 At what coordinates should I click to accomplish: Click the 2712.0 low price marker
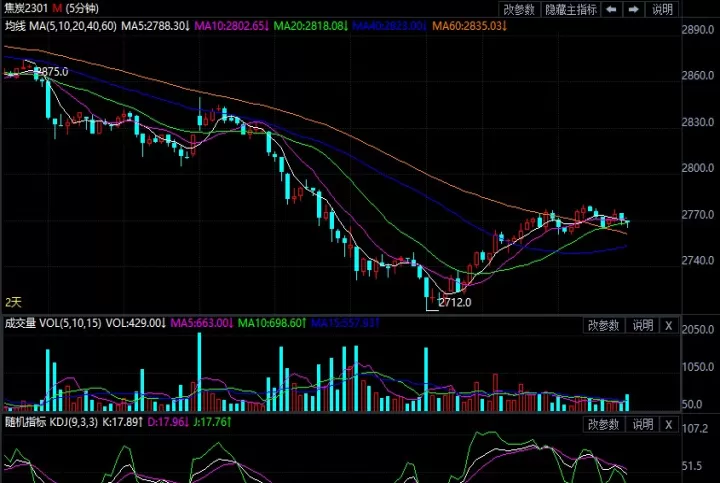pos(455,302)
